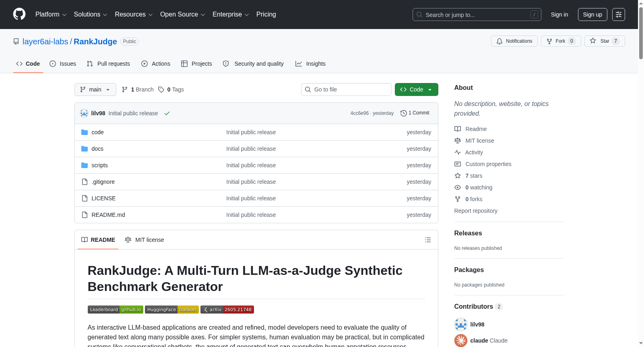Viewport: 644px width, 347px height.
Task: Click Report repository link
Action: click(x=476, y=211)
